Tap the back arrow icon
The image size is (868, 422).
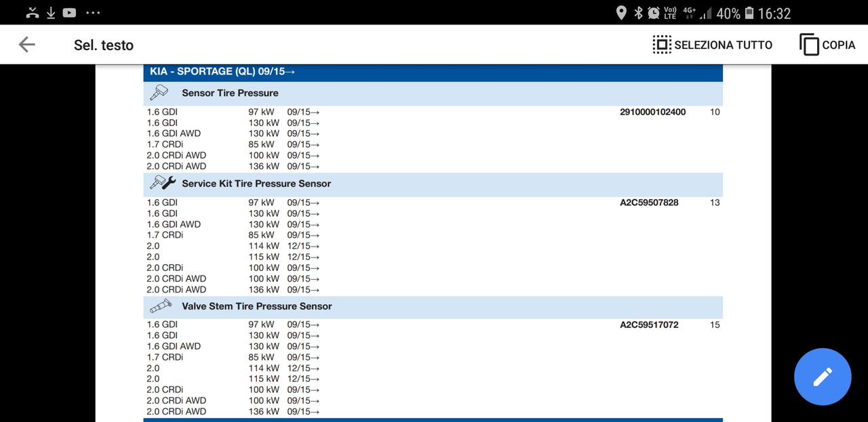coord(26,45)
